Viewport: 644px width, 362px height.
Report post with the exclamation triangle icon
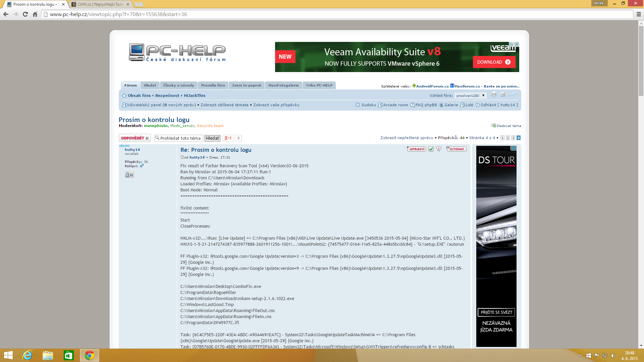(439, 149)
